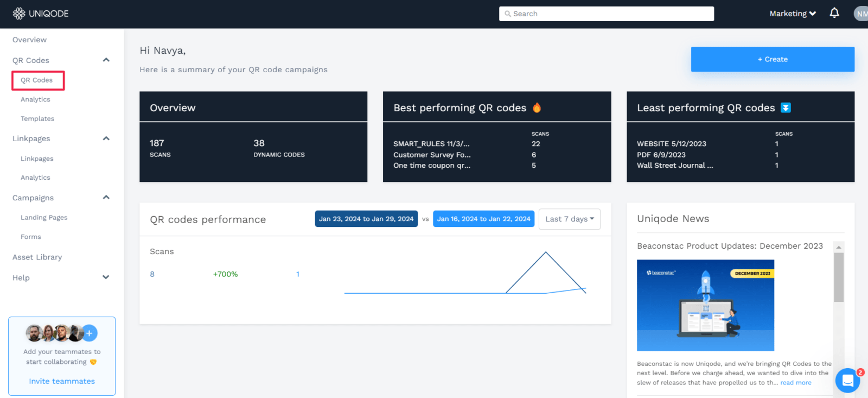This screenshot has height=398, width=868.
Task: Click the Invite teammates link
Action: point(62,381)
